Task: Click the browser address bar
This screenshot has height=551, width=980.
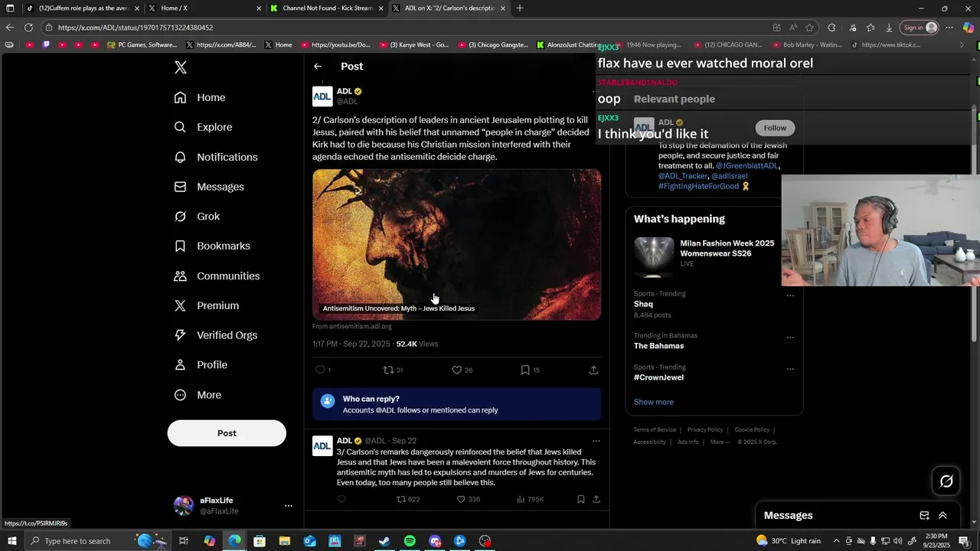Action: point(406,28)
